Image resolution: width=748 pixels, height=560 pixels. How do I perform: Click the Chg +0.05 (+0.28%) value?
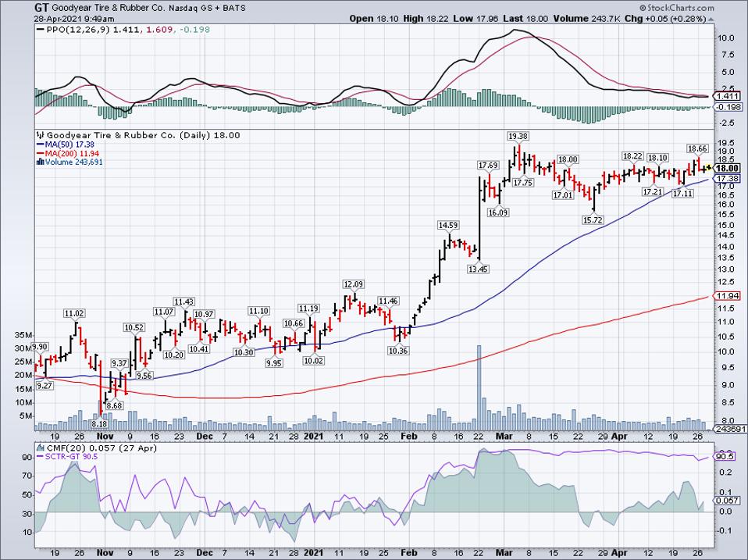(x=665, y=19)
